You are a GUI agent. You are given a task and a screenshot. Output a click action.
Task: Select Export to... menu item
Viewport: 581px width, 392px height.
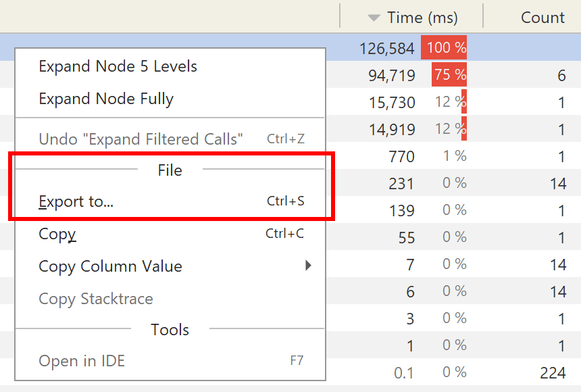pyautogui.click(x=170, y=201)
